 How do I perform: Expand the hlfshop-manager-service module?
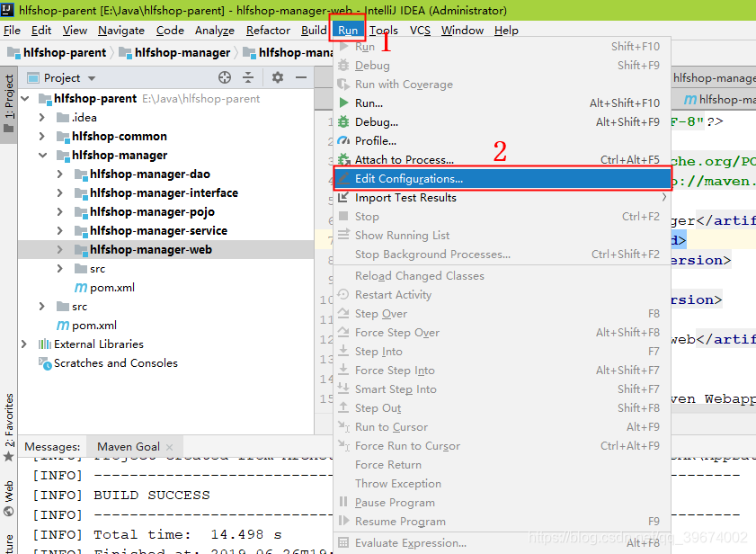point(60,230)
